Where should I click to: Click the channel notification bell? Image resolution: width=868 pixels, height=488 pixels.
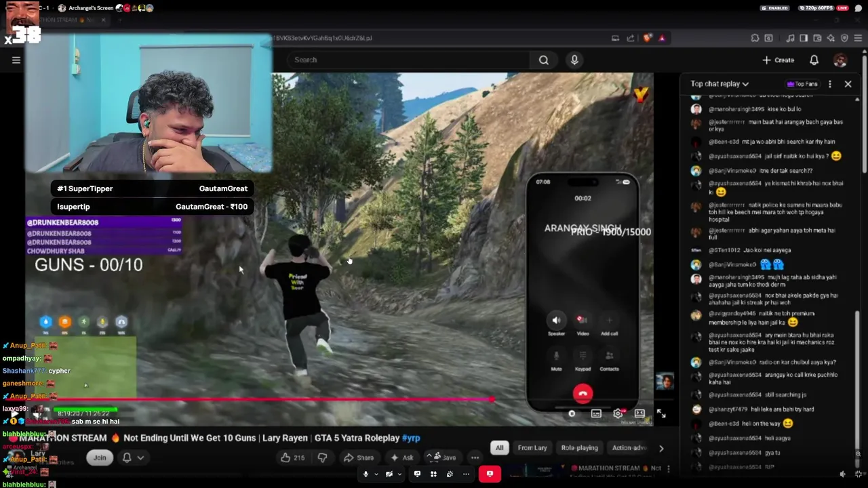pyautogui.click(x=127, y=457)
